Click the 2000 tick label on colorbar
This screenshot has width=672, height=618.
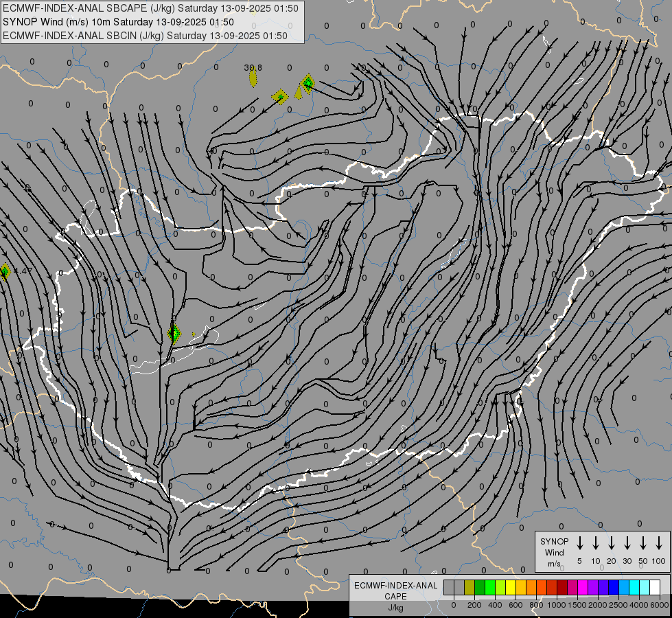point(598,605)
